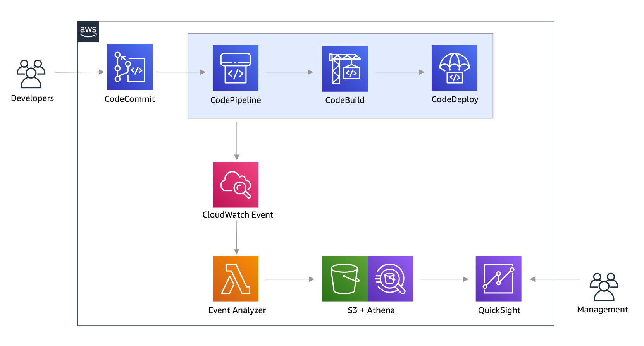
Task: Select the CodeBuild crane icon
Action: pyautogui.click(x=345, y=69)
